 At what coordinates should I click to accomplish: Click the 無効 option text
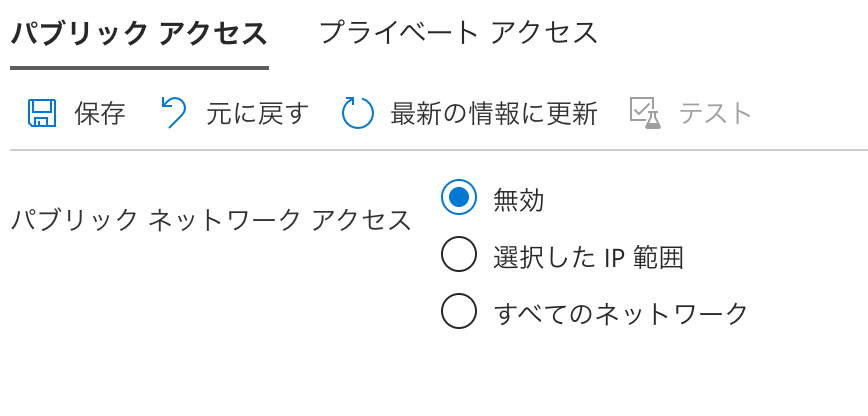[x=519, y=200]
